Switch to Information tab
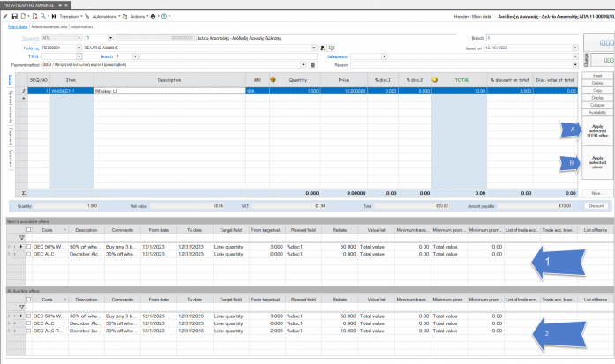615x364 pixels. pos(81,26)
